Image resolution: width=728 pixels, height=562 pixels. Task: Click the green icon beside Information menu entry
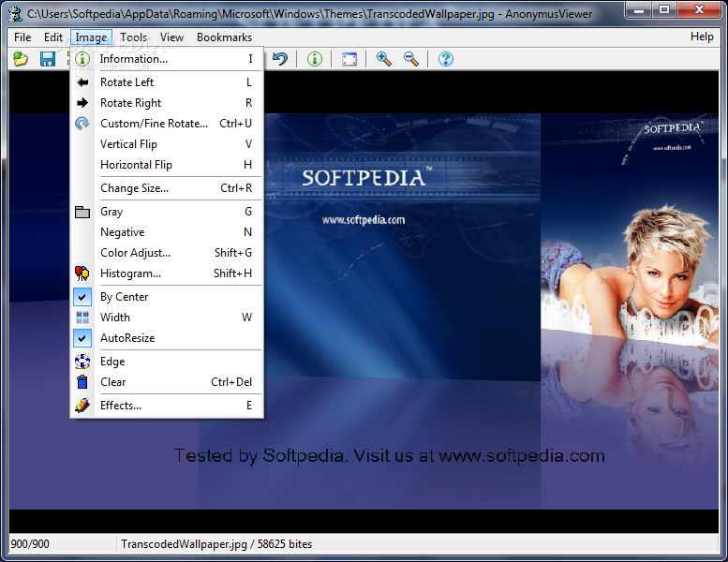(x=82, y=59)
